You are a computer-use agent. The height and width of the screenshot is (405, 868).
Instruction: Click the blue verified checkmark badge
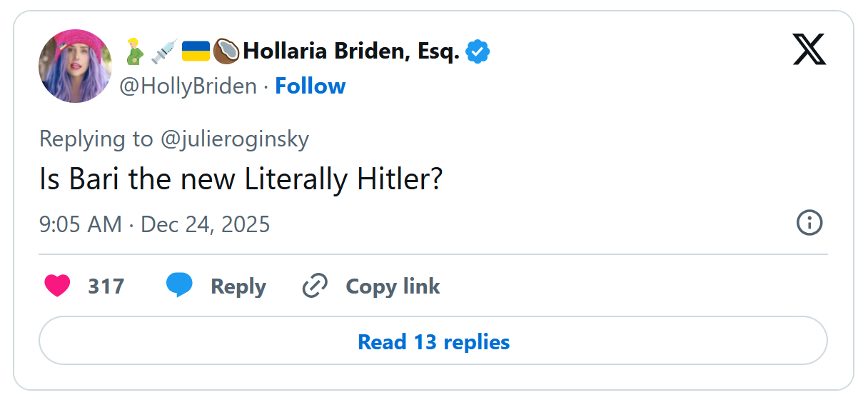click(x=478, y=51)
